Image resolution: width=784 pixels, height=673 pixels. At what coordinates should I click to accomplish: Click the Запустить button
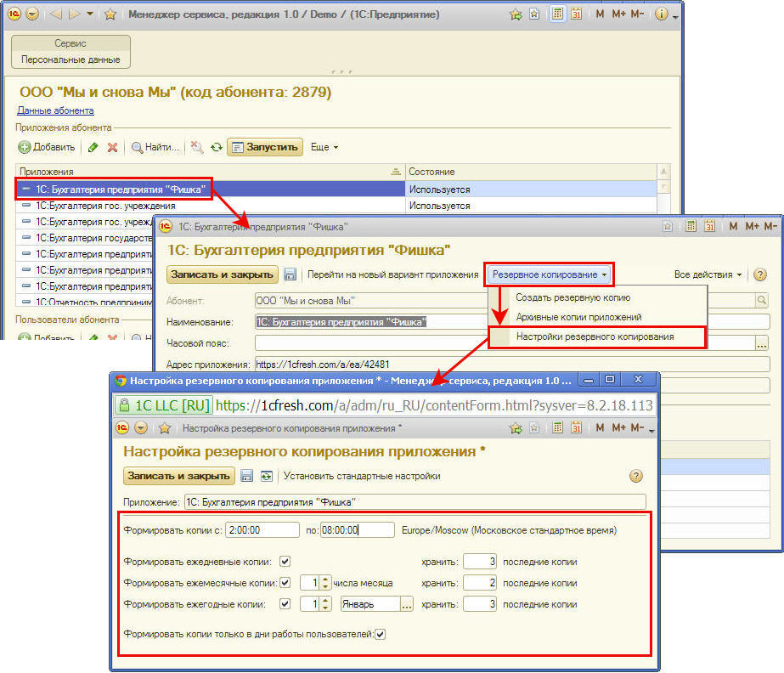click(x=265, y=147)
